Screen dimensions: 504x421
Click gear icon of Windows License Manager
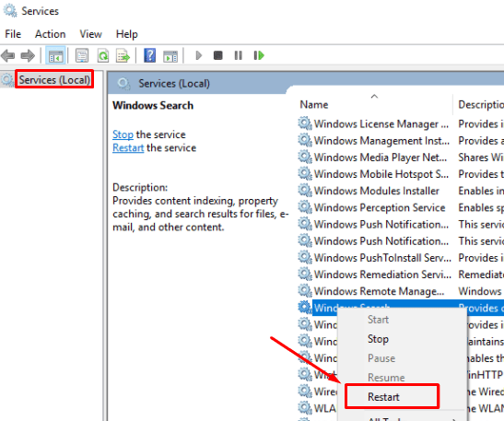(x=305, y=123)
